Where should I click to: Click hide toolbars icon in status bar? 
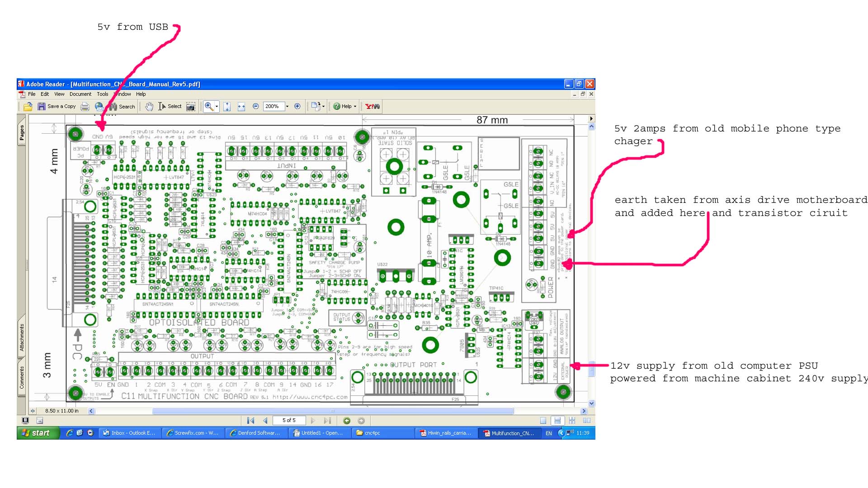tap(40, 421)
